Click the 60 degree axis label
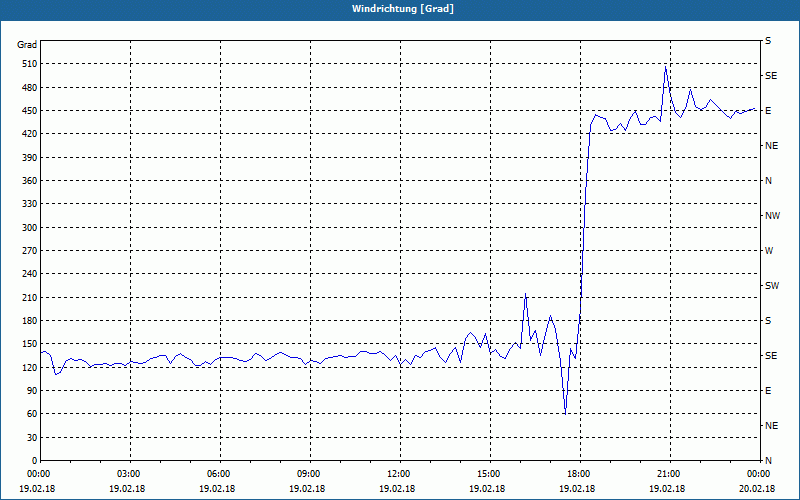This screenshot has width=800, height=500. coord(33,413)
